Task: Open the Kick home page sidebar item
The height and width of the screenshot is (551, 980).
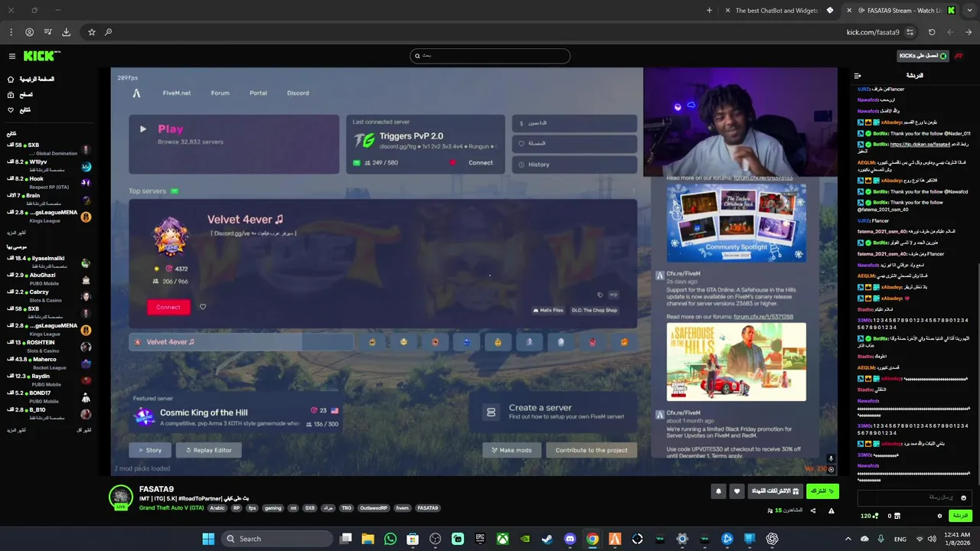Action: click(x=31, y=79)
